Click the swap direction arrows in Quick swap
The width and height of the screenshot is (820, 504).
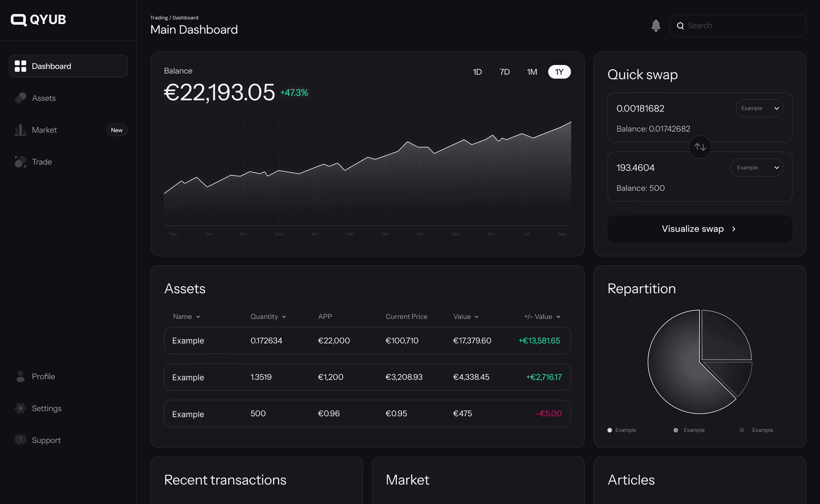click(x=700, y=147)
